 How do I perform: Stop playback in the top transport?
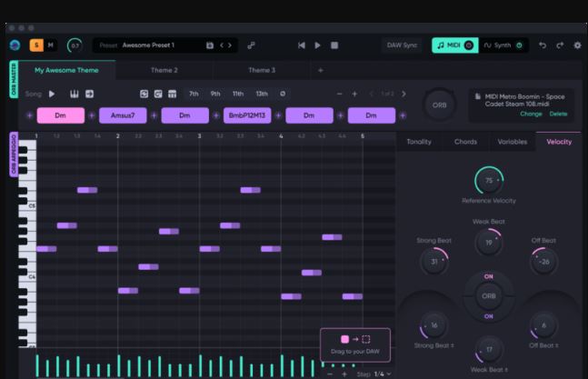[334, 45]
